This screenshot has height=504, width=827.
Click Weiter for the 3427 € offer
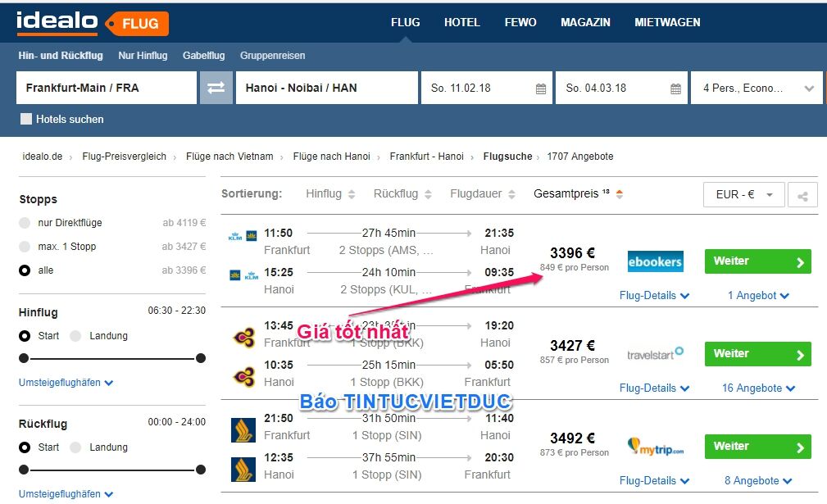757,354
